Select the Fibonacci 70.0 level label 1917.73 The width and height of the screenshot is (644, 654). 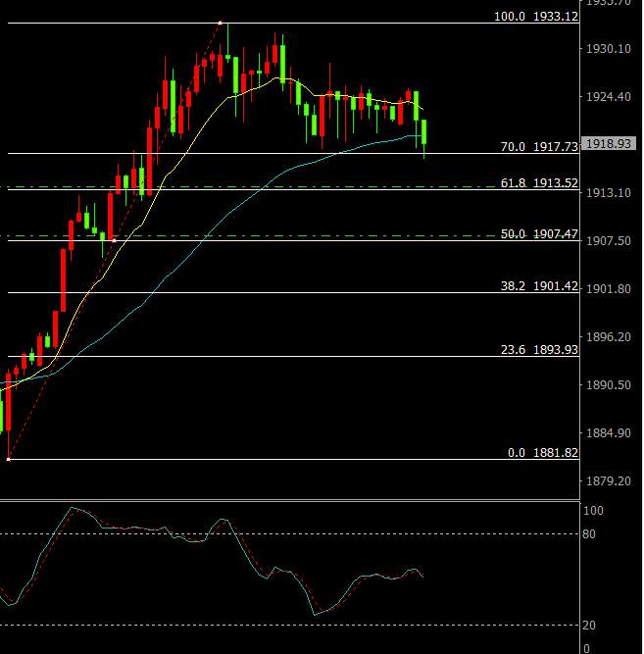(x=539, y=147)
